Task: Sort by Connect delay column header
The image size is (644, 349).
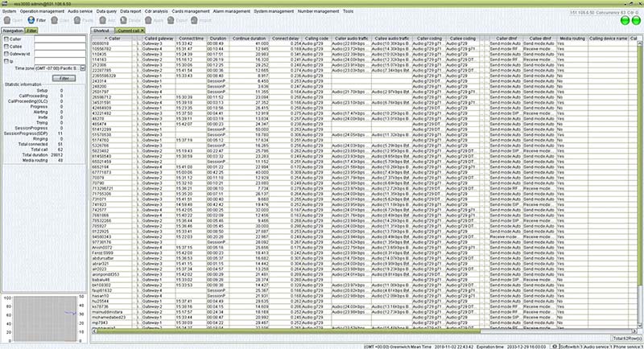Action: point(286,38)
